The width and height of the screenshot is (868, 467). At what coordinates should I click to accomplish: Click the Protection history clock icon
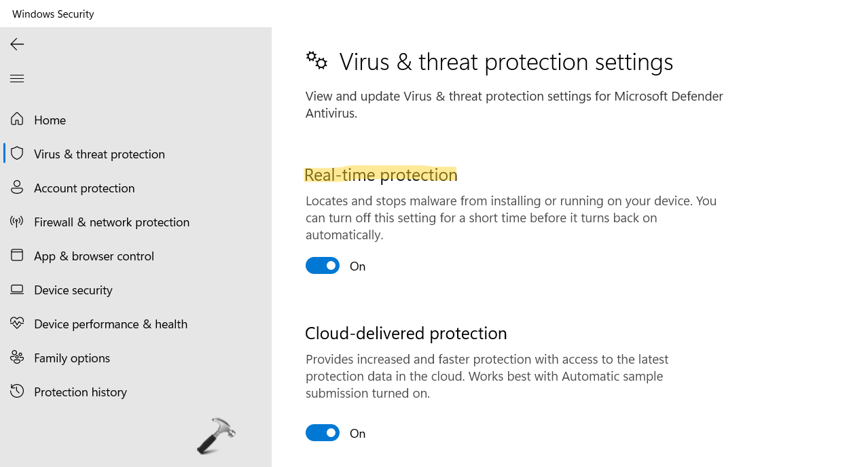click(x=17, y=392)
